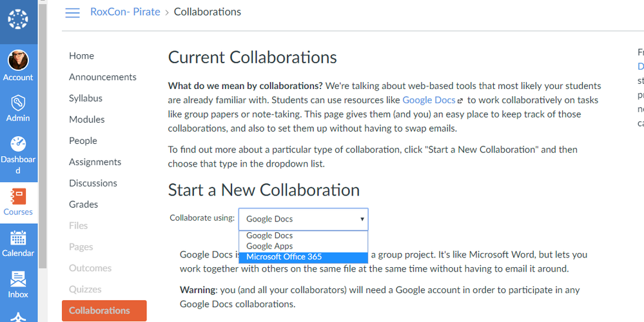Click external link icon beside Google Docs
This screenshot has height=322, width=644.
point(460,100)
